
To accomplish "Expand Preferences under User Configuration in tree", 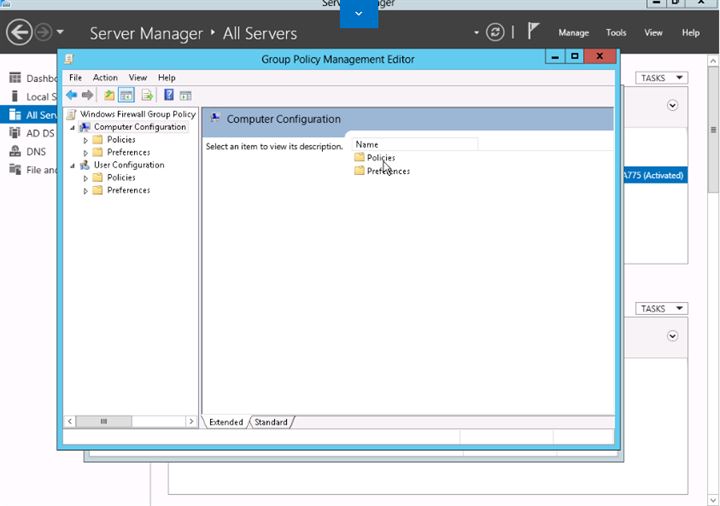I will pyautogui.click(x=86, y=190).
